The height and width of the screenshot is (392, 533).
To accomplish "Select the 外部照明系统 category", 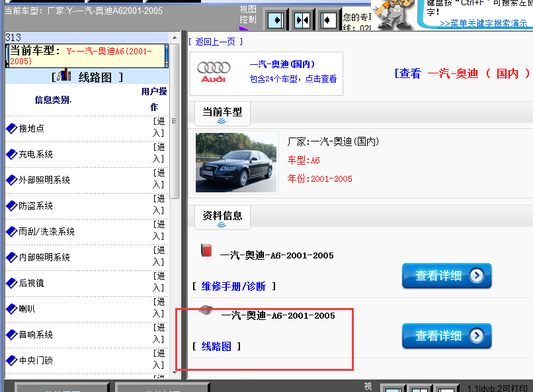I will pyautogui.click(x=44, y=180).
